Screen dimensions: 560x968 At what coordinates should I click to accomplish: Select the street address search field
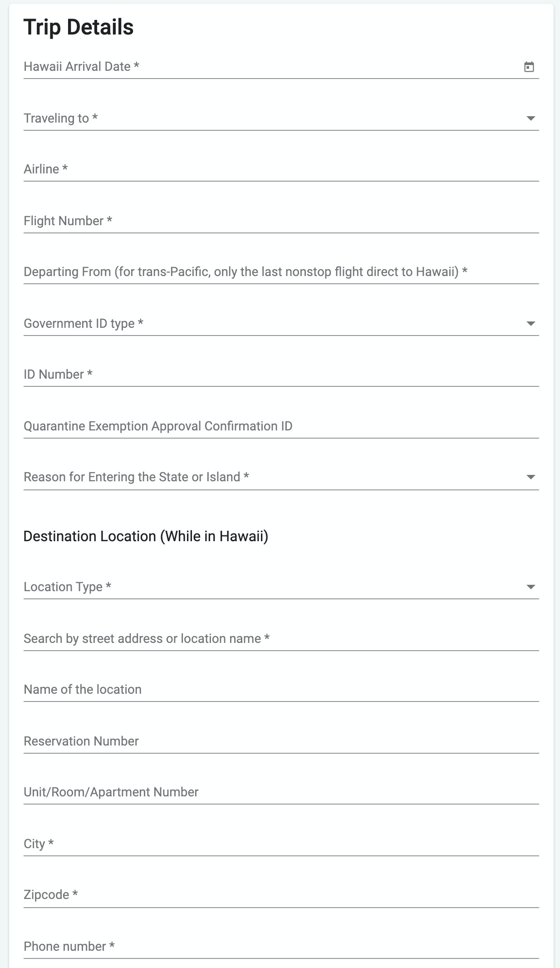click(x=281, y=639)
